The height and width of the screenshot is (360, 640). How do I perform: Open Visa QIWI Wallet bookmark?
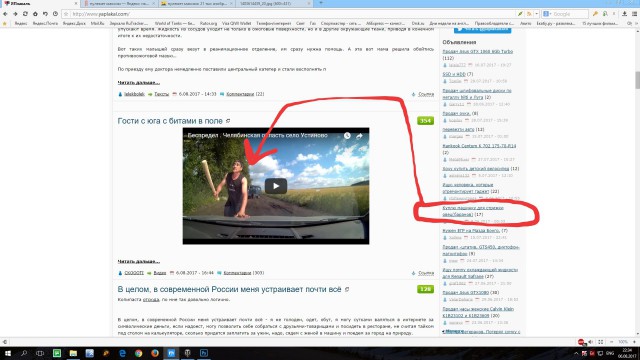click(x=236, y=24)
